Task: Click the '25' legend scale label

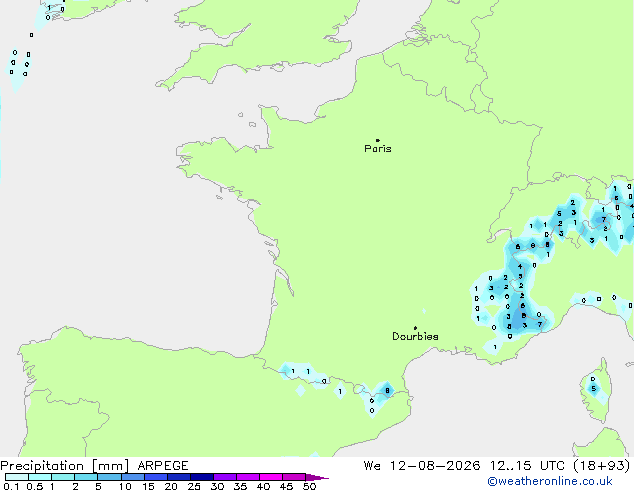Action: tap(194, 486)
